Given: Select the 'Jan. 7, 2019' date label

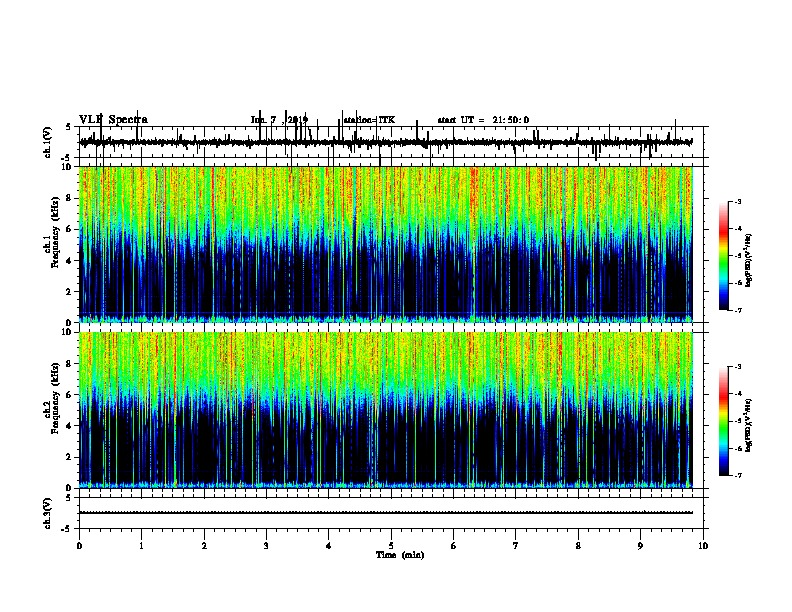Looking at the screenshot, I should (x=279, y=120).
